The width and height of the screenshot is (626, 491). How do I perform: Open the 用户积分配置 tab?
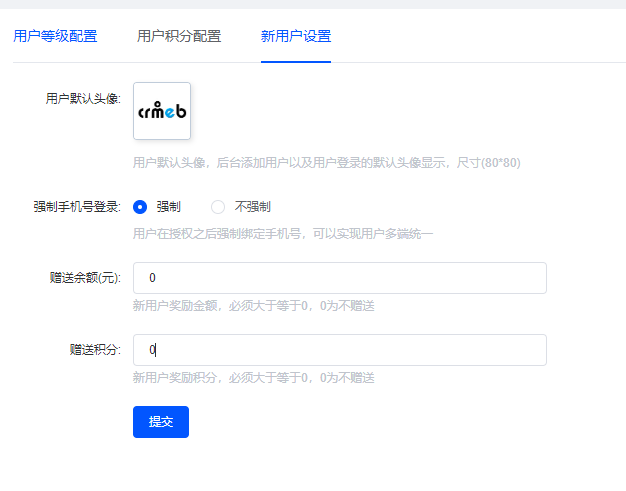pos(179,36)
